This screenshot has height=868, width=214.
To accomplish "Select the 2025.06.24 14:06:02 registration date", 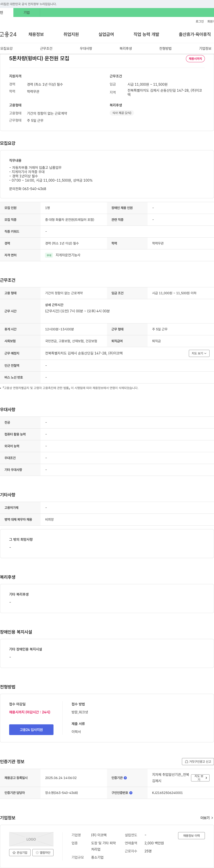I will (61, 778).
